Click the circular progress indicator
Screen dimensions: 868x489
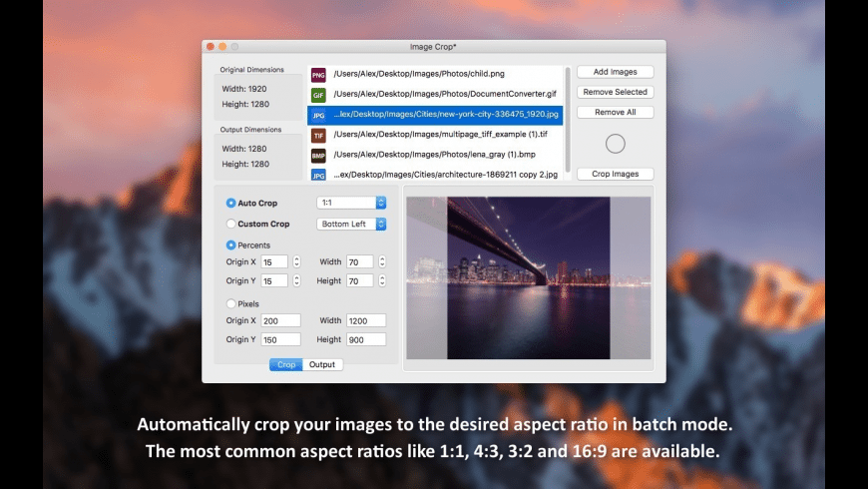(615, 144)
